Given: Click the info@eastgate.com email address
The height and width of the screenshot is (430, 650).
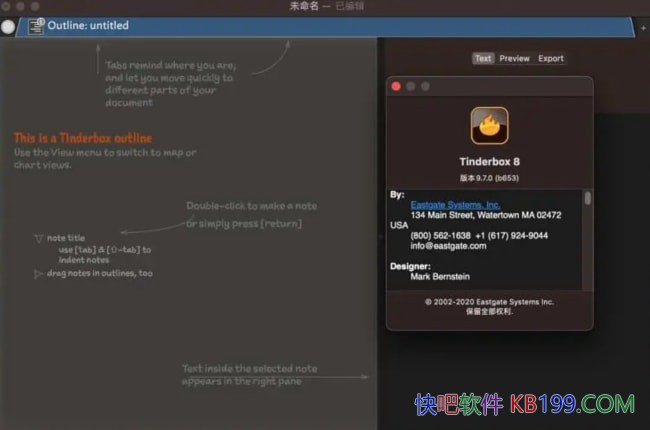Looking at the screenshot, I should coord(448,246).
